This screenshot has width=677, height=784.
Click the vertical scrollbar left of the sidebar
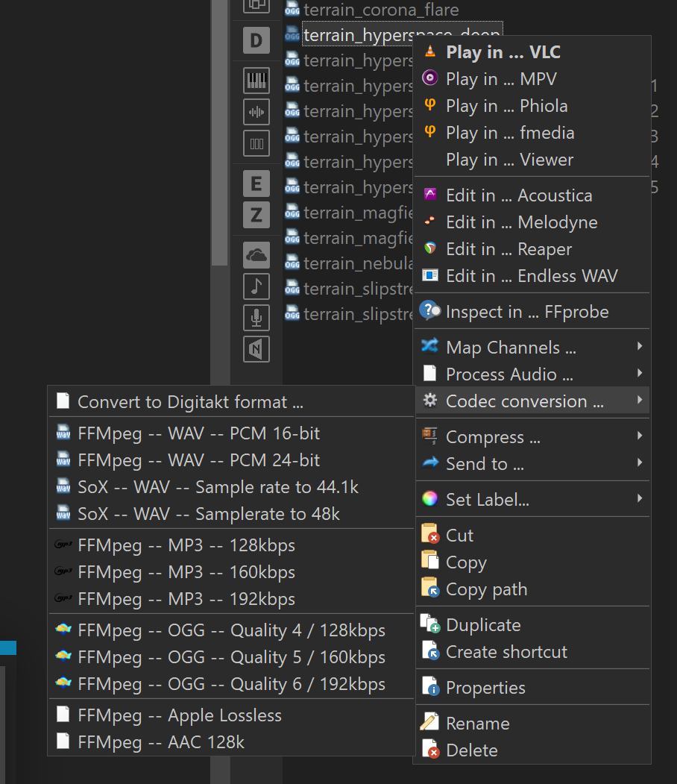(219, 133)
